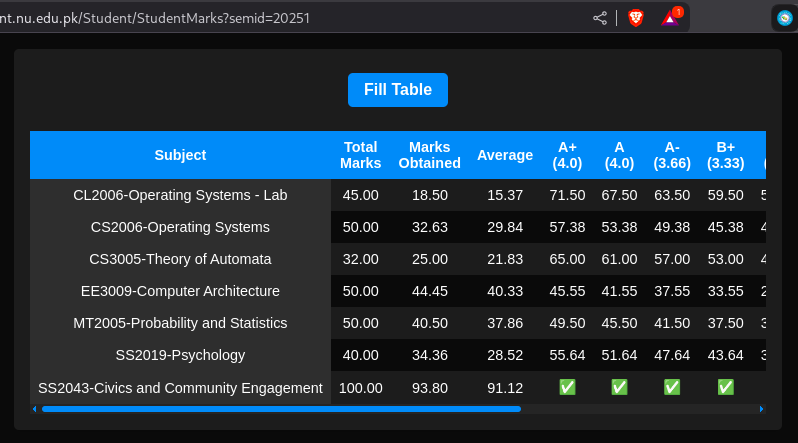Screen dimensions: 798x443
Task: Click A+ value 49.50 for Probability and Statistics
Action: (567, 323)
